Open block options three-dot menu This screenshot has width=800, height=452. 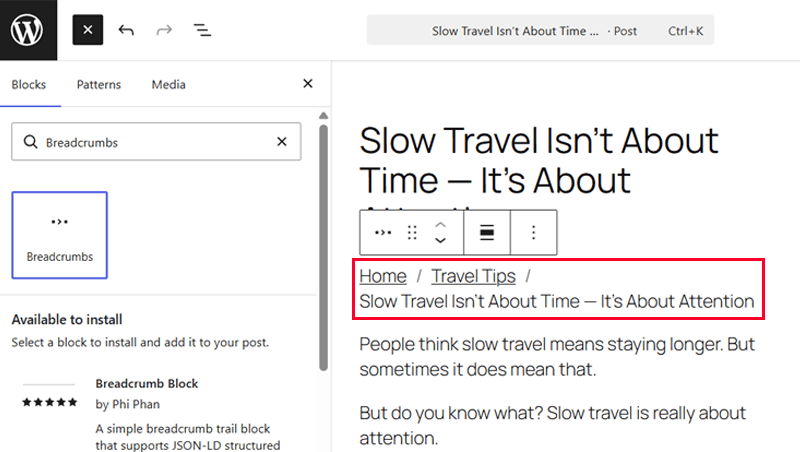(533, 233)
